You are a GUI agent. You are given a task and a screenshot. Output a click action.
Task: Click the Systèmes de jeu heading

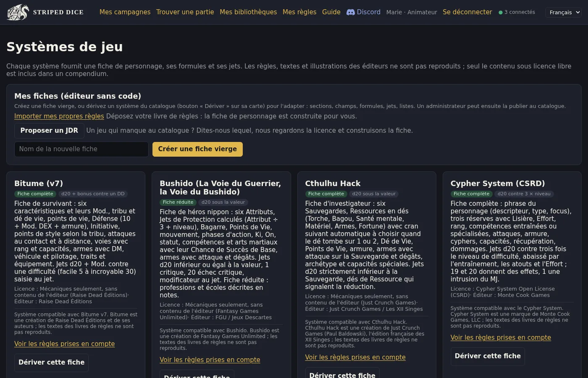coord(65,47)
